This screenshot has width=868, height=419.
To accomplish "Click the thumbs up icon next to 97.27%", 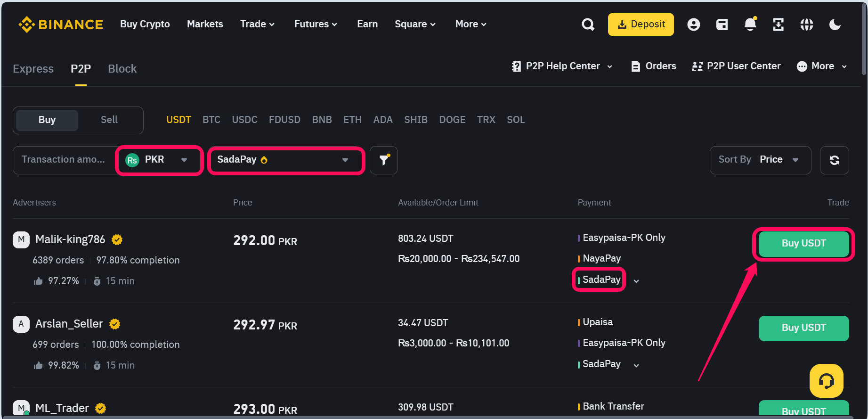I will [38, 281].
